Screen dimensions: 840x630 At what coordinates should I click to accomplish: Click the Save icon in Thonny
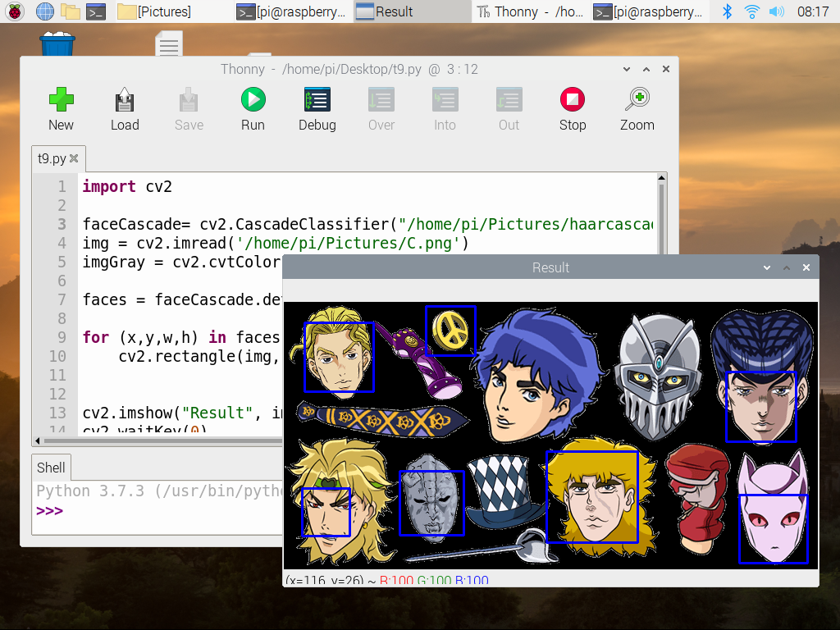[189, 99]
